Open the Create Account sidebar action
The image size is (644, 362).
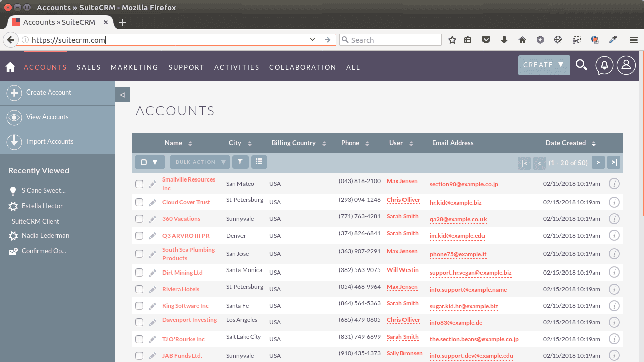click(x=49, y=92)
